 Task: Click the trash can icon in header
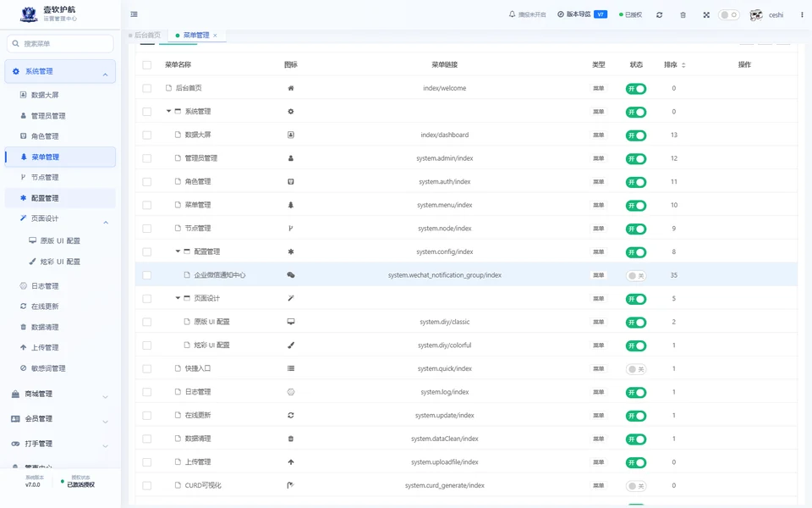click(683, 15)
